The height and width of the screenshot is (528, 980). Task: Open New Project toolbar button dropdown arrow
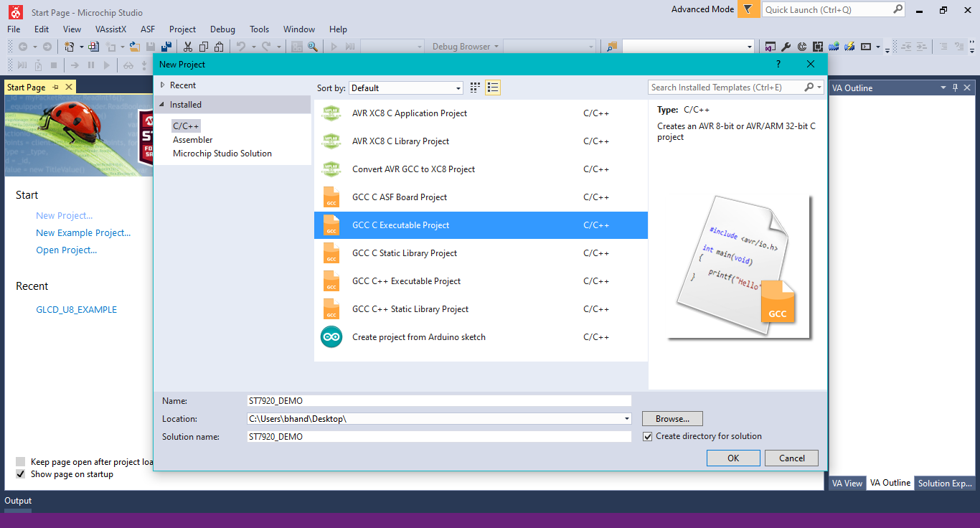point(81,47)
